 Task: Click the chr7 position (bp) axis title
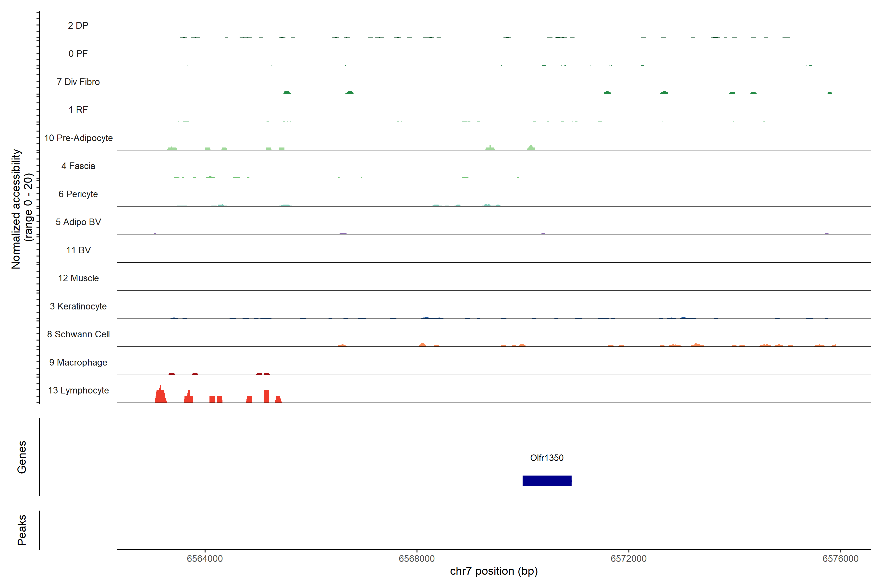tap(494, 571)
